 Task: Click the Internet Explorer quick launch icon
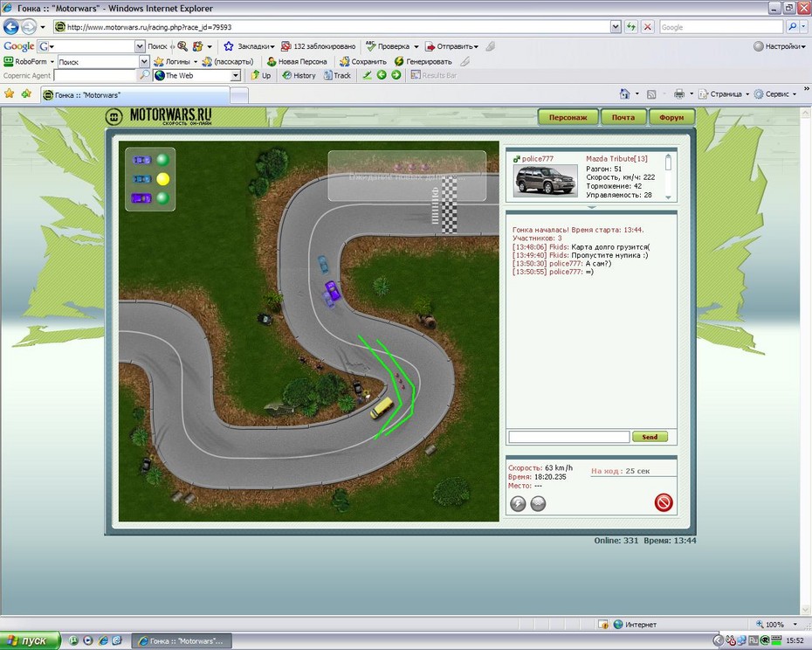coord(102,640)
